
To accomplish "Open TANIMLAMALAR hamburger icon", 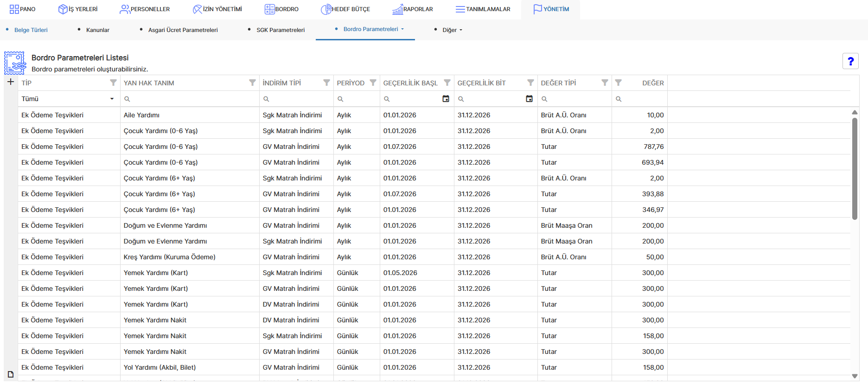I will pos(460,9).
